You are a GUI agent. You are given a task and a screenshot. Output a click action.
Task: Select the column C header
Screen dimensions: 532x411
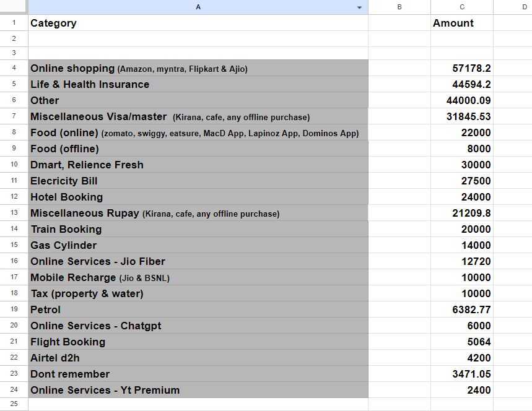pos(461,7)
